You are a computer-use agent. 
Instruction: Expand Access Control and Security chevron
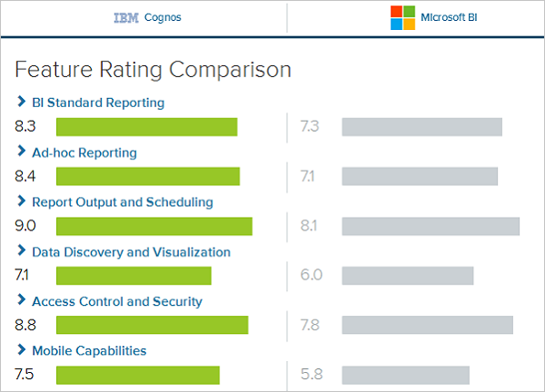[x=22, y=301]
